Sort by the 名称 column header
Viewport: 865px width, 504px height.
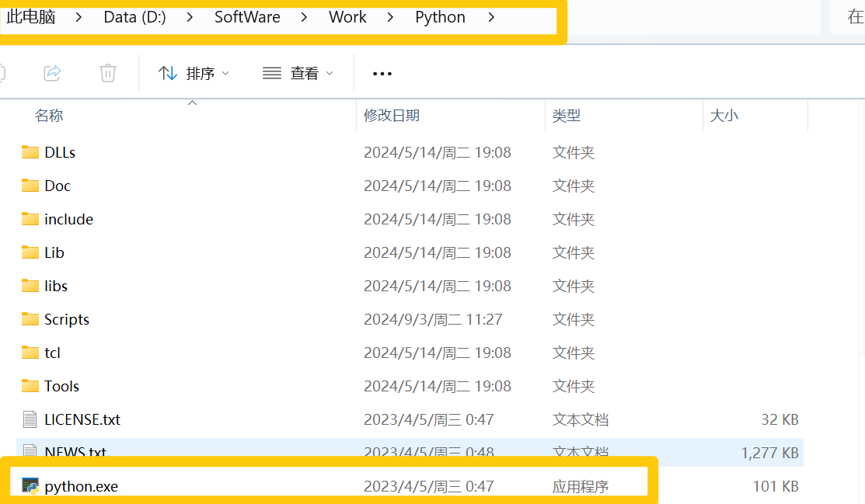click(49, 115)
